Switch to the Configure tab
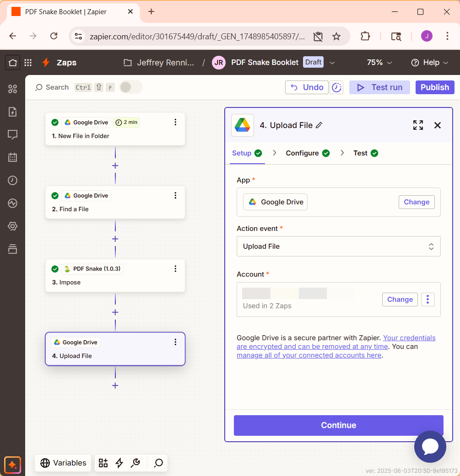This screenshot has width=460, height=476. coord(308,153)
